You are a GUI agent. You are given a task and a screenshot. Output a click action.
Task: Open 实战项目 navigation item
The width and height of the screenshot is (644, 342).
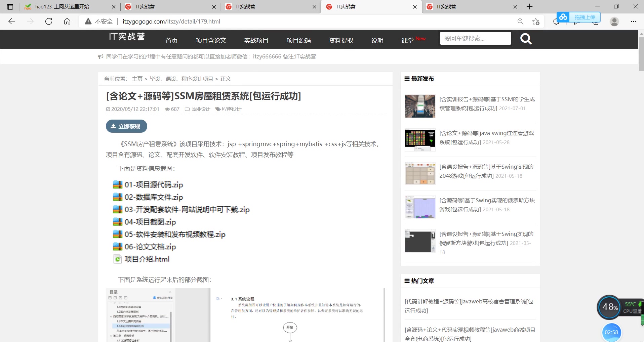256,41
